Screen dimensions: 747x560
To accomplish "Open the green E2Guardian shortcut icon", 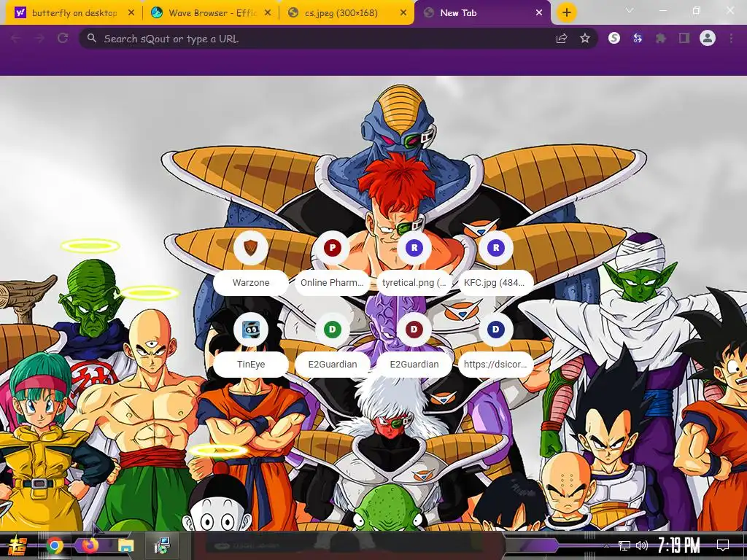I will (x=333, y=330).
